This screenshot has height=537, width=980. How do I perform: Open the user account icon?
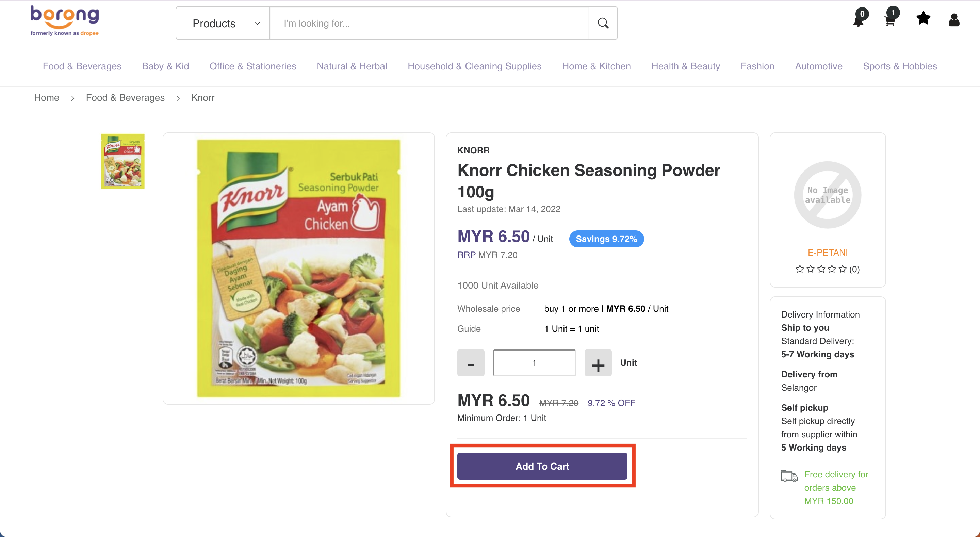(x=954, y=19)
